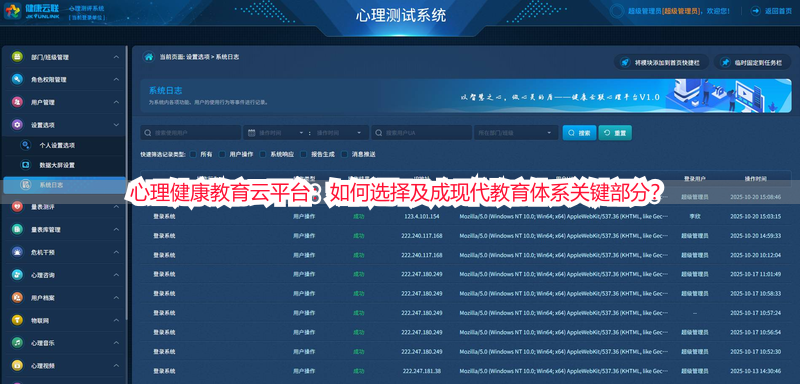The height and width of the screenshot is (384, 800).
Task: Click the 健康云联 logo icon
Action: 13,11
